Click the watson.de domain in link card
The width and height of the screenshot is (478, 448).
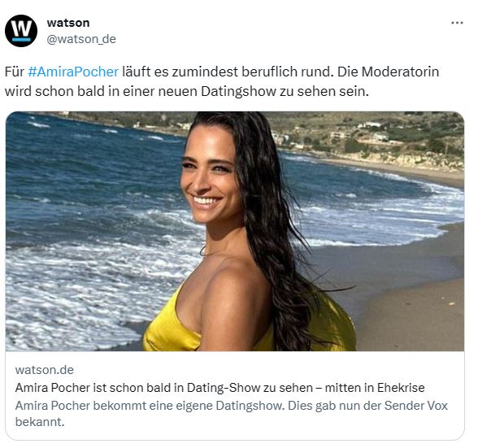[45, 370]
